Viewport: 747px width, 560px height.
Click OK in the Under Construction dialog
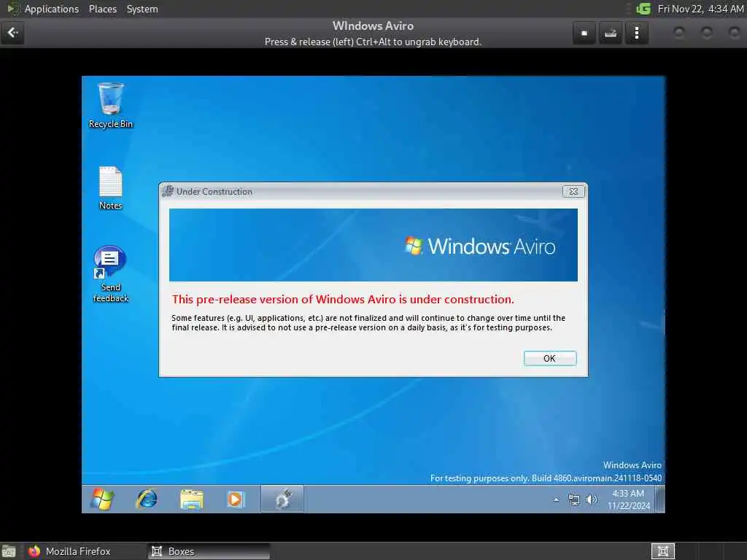pos(550,358)
